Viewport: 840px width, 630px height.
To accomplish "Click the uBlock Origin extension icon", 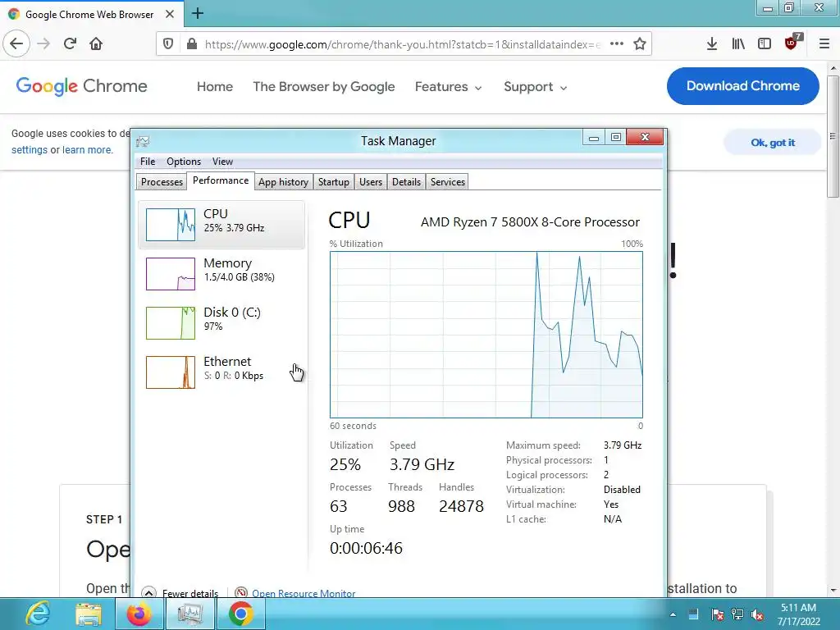I will [792, 43].
